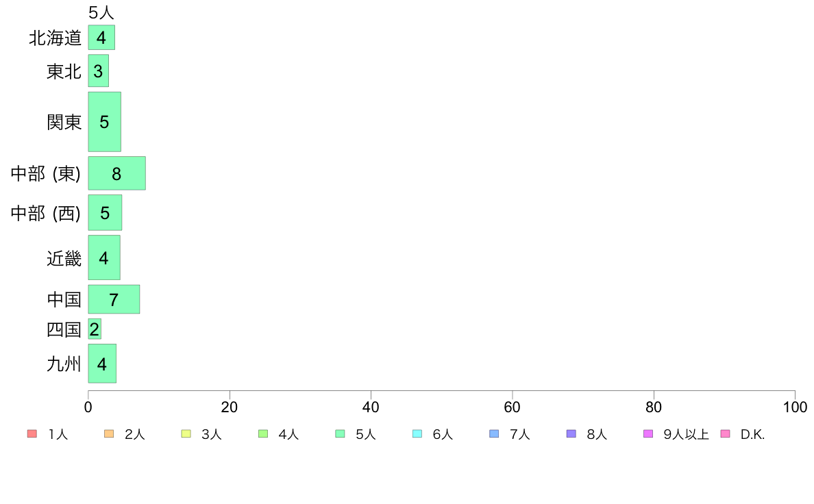Click the 5人 title above the chart
Screen dimensions: 814x504
[101, 12]
